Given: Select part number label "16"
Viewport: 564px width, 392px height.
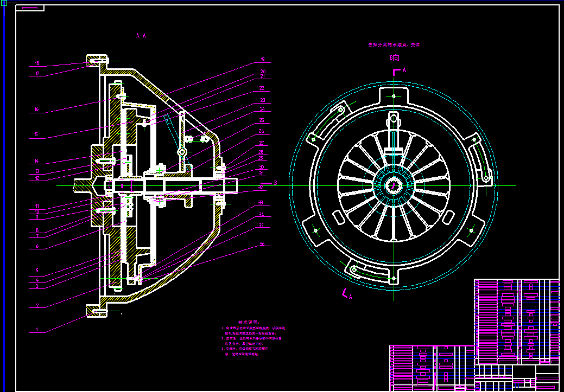Looking at the screenshot, I should click(37, 110).
